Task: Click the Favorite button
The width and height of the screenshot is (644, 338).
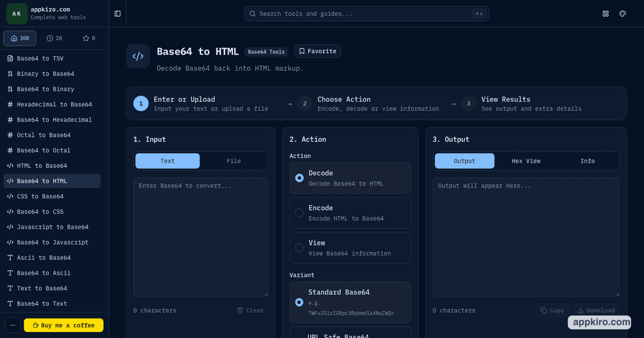Action: point(317,52)
